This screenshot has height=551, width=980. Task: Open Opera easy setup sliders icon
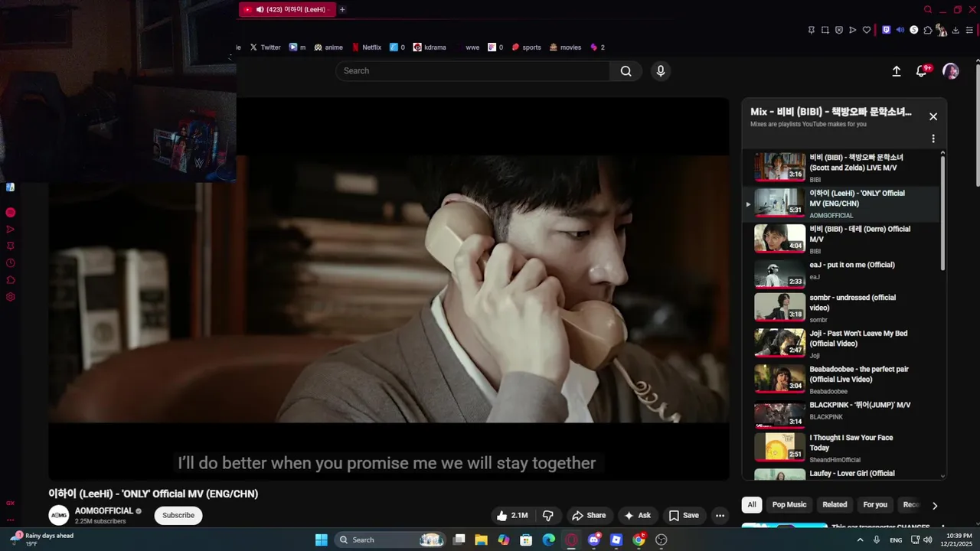pos(970,30)
